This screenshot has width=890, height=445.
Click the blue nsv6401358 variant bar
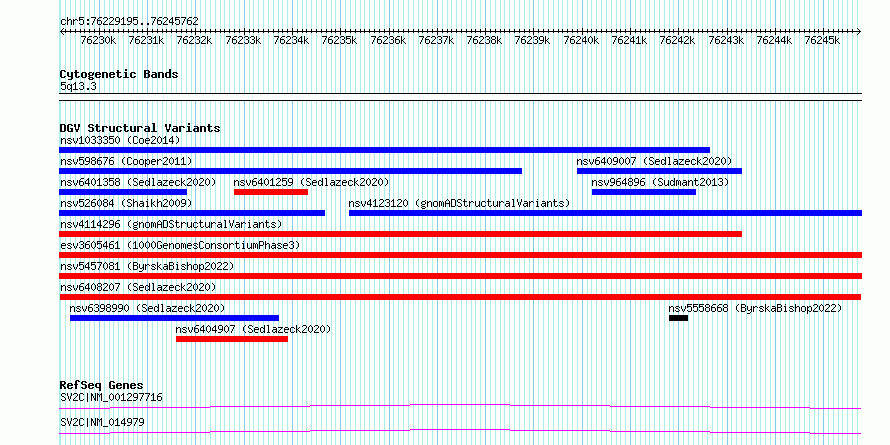pos(123,192)
